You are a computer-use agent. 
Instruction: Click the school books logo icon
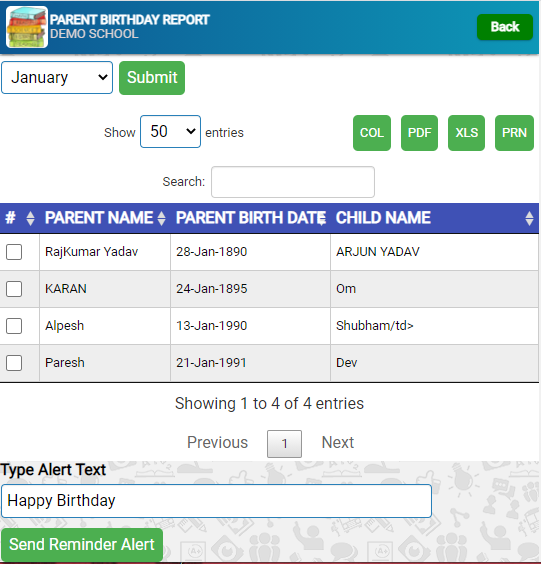pyautogui.click(x=27, y=27)
